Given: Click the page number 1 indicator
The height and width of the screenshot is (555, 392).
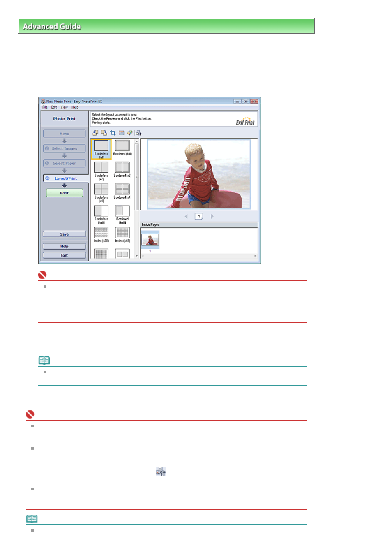Looking at the screenshot, I should coord(199,216).
